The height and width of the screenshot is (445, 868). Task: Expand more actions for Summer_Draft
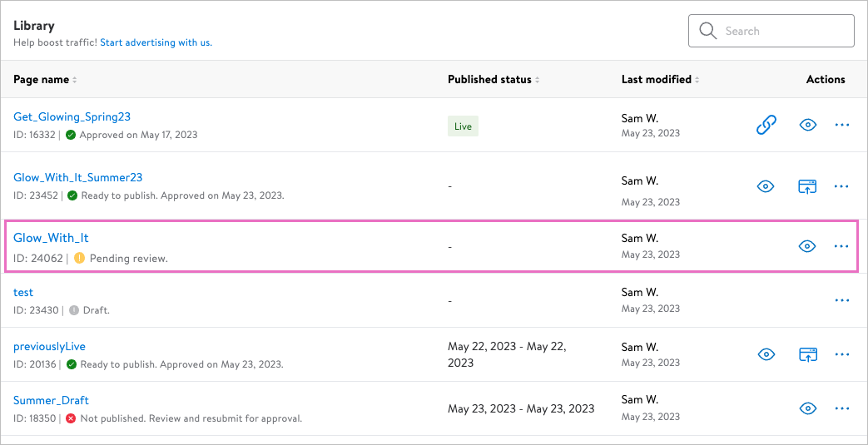[841, 408]
